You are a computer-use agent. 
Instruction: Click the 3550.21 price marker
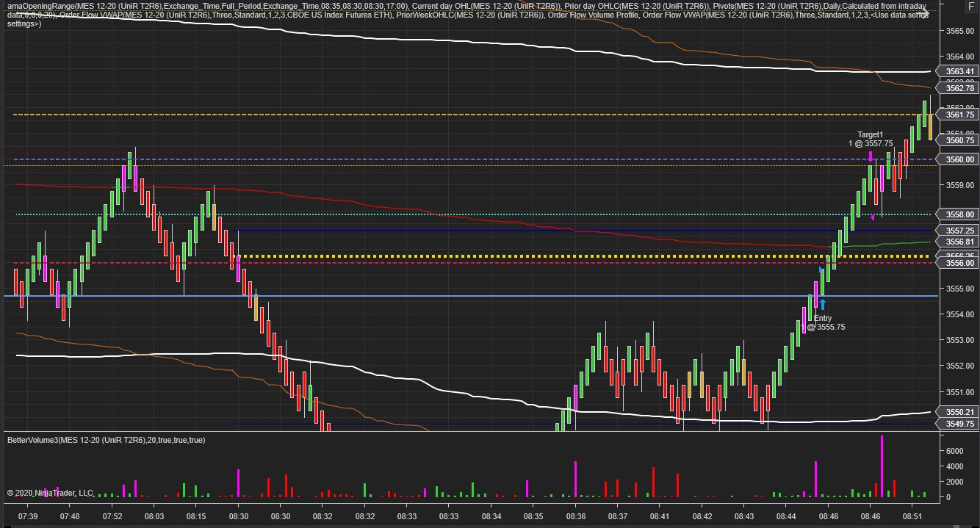tap(957, 413)
